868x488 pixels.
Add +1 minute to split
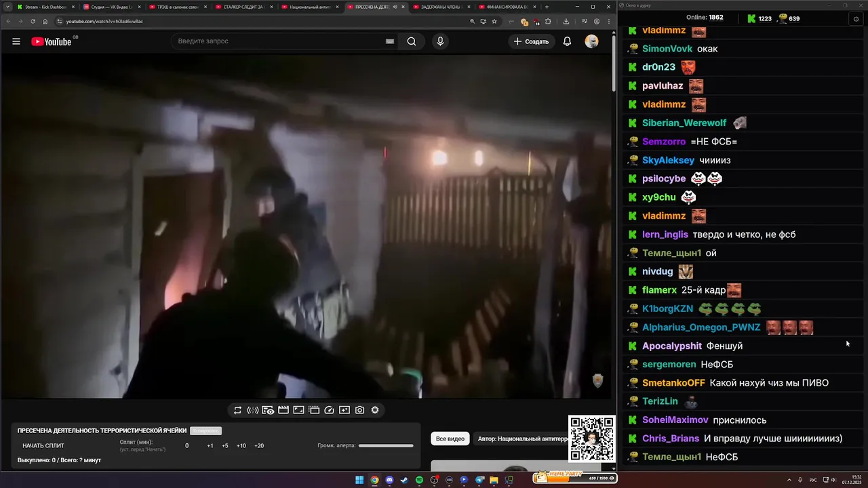click(x=210, y=446)
